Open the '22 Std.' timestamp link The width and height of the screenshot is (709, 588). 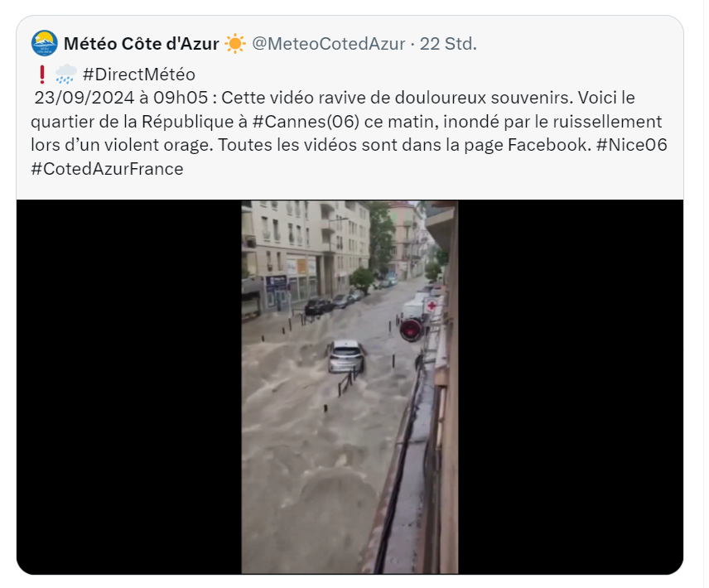[x=448, y=44]
